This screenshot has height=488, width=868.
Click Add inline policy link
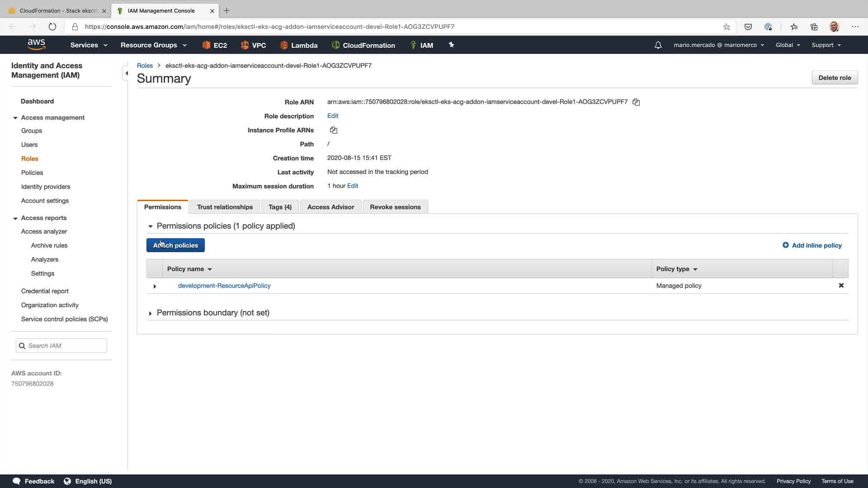(x=812, y=245)
